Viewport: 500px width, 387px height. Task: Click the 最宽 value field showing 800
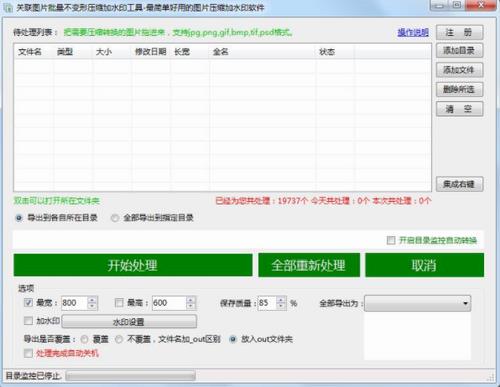click(74, 303)
